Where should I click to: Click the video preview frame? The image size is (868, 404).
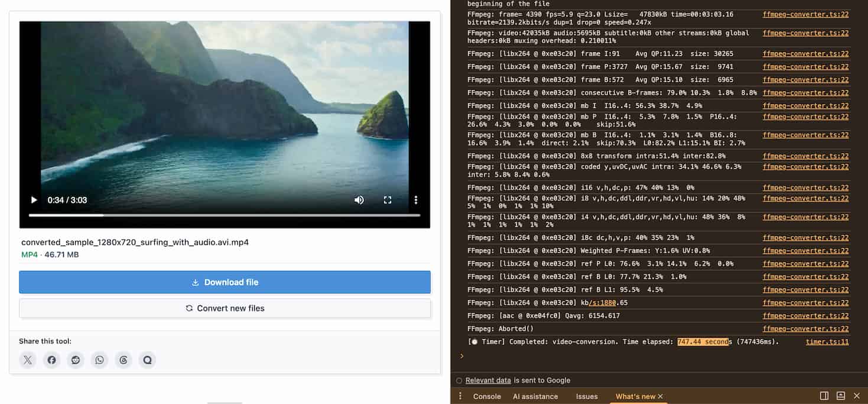point(225,124)
